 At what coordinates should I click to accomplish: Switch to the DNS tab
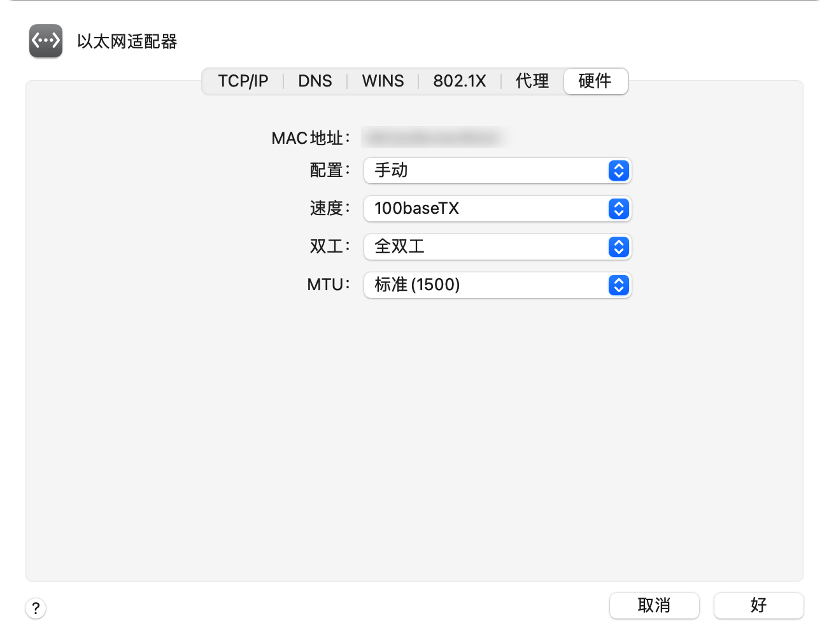point(315,81)
